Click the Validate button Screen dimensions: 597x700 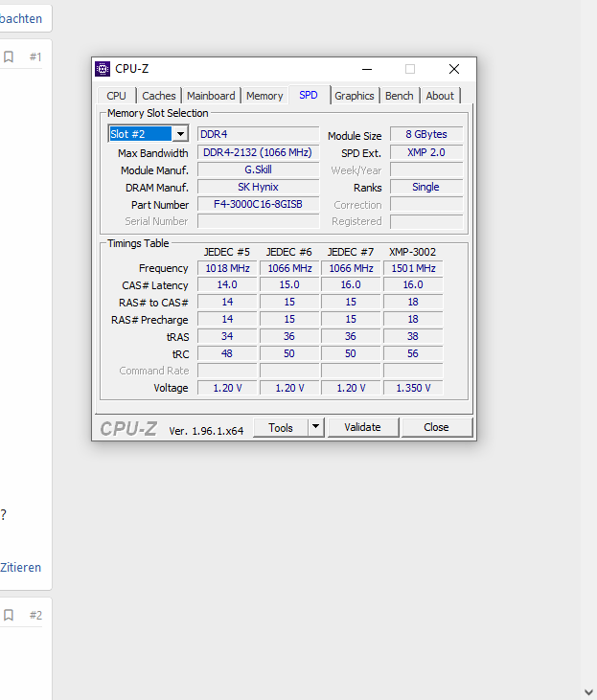pyautogui.click(x=362, y=427)
